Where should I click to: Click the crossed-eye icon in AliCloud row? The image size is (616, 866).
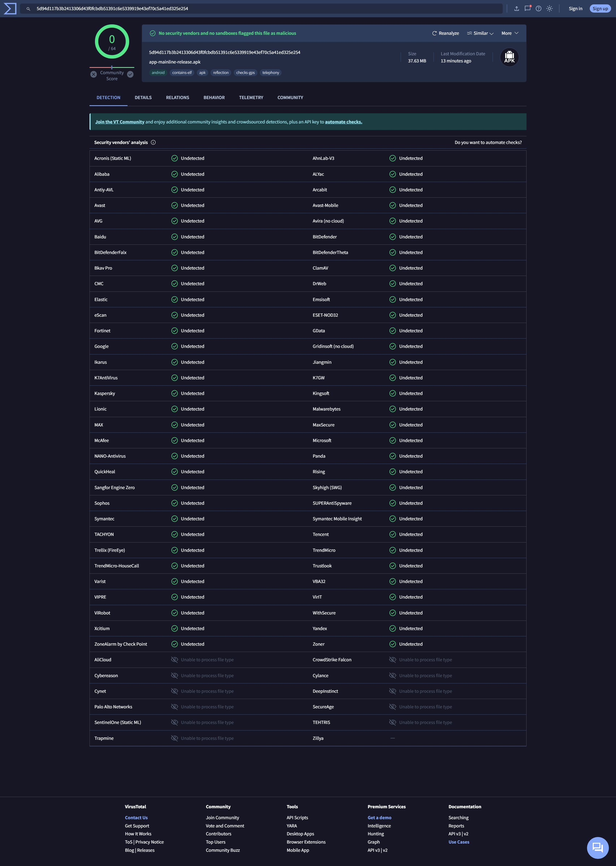point(175,660)
